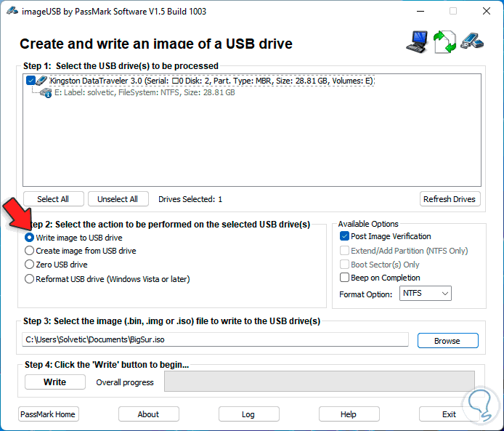
Task: Minimize the imageUSB window
Action: pos(420,11)
